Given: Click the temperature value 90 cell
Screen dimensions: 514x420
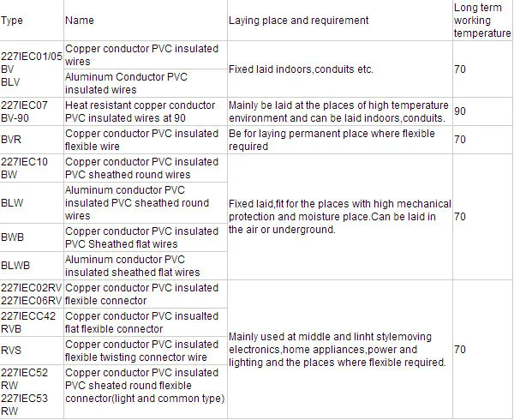Looking at the screenshot, I should tap(483, 111).
